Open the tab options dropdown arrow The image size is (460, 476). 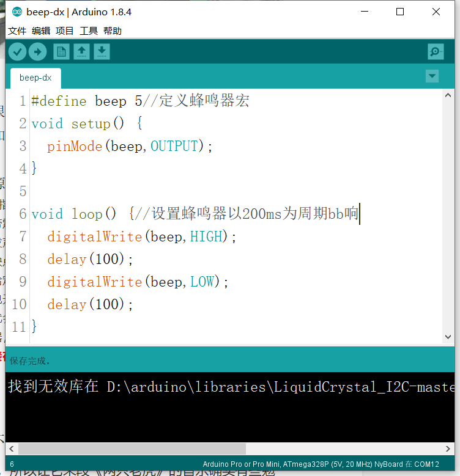pos(432,76)
